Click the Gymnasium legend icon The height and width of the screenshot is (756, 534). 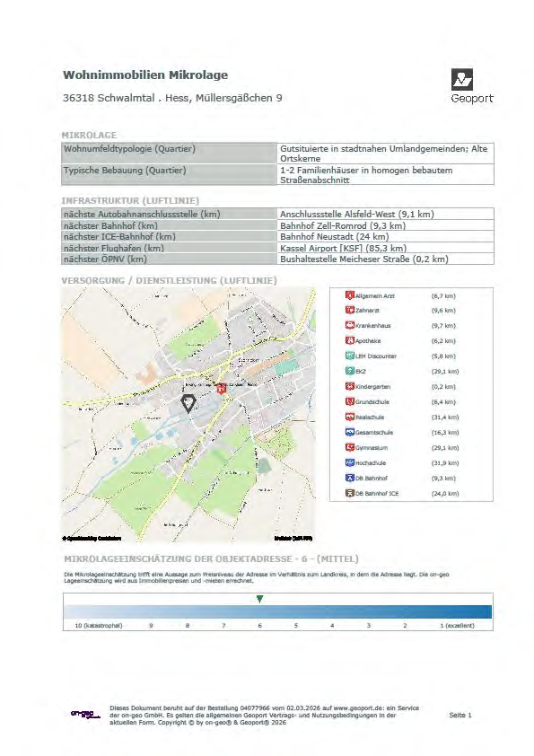350,447
